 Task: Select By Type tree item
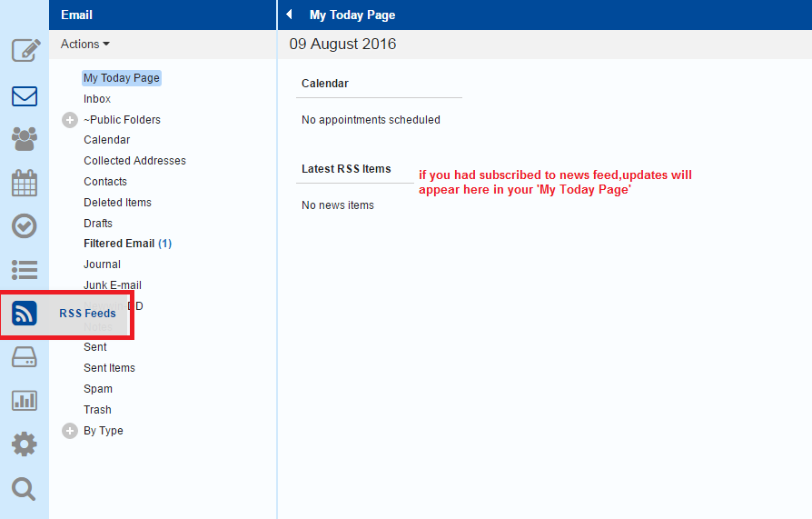[104, 431]
